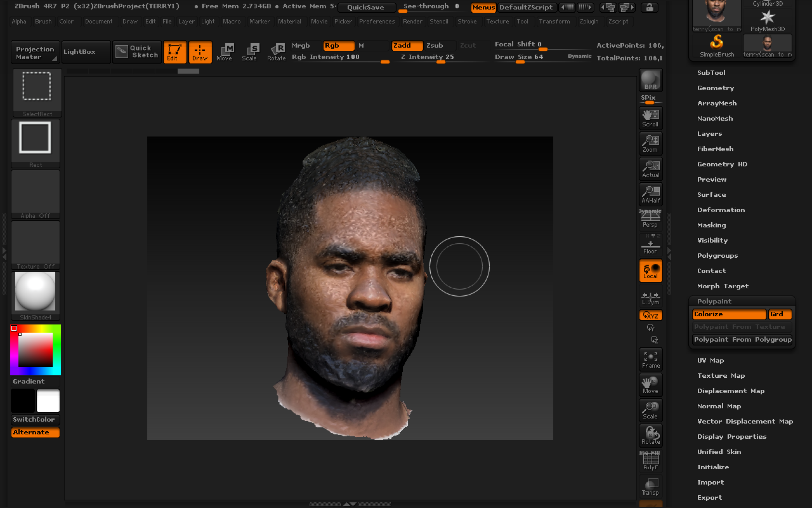Open the Preferences menu
The height and width of the screenshot is (508, 812).
pyautogui.click(x=377, y=21)
